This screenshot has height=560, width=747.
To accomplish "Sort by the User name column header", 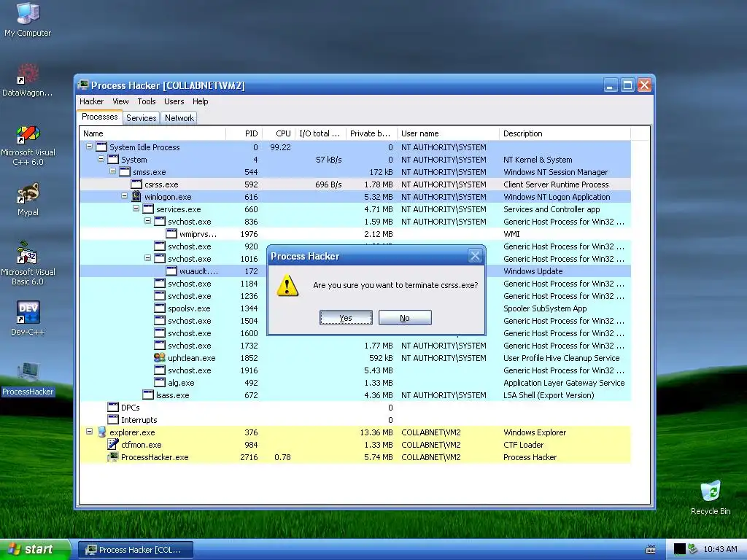I will (x=449, y=133).
